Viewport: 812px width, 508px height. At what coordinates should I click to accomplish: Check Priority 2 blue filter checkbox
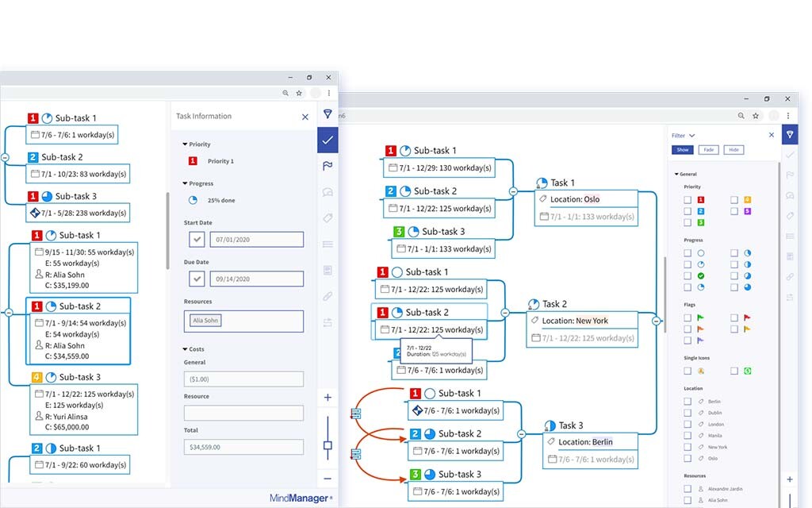pyautogui.click(x=688, y=211)
